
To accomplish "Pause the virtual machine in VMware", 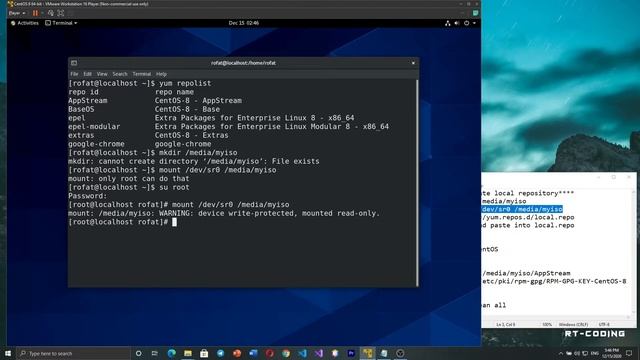I will click(35, 13).
